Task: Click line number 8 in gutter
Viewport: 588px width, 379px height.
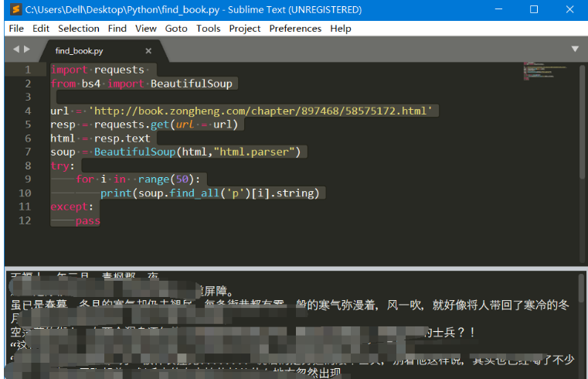Action: click(x=28, y=166)
